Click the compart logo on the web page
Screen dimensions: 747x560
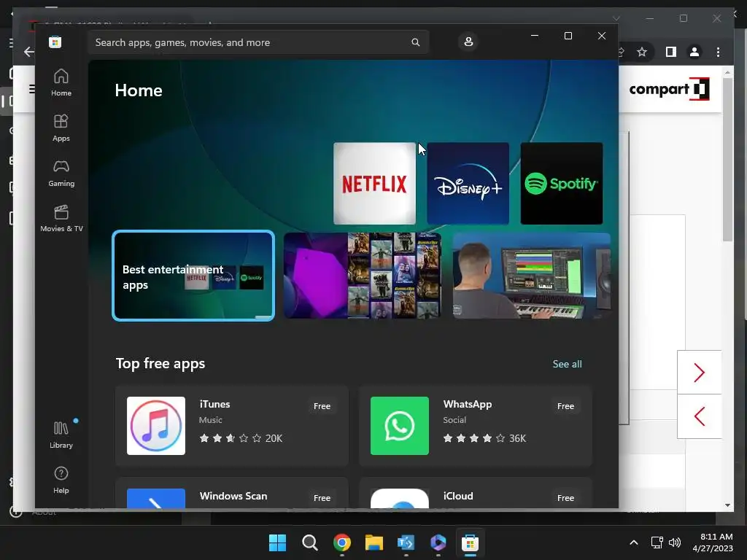click(x=670, y=89)
